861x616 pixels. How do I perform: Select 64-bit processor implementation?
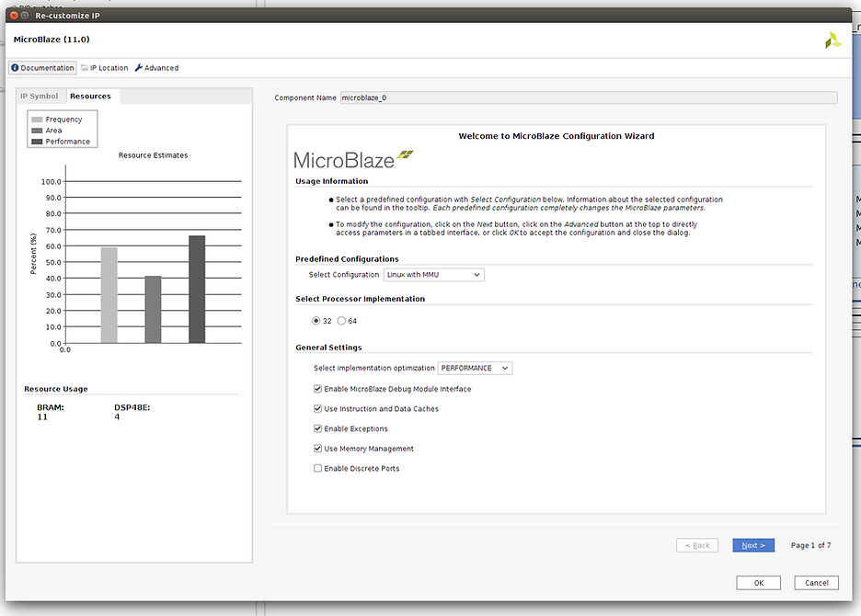click(342, 321)
